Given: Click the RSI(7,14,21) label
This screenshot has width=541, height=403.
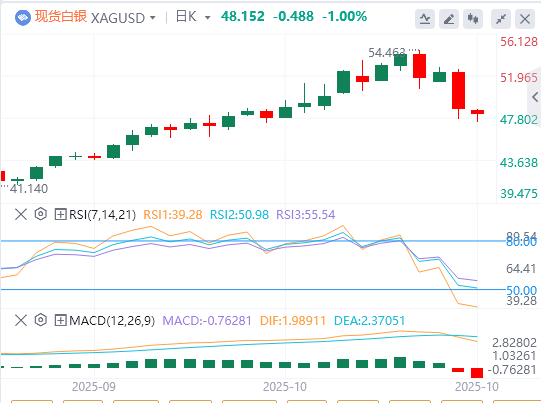Looking at the screenshot, I should click(102, 215).
